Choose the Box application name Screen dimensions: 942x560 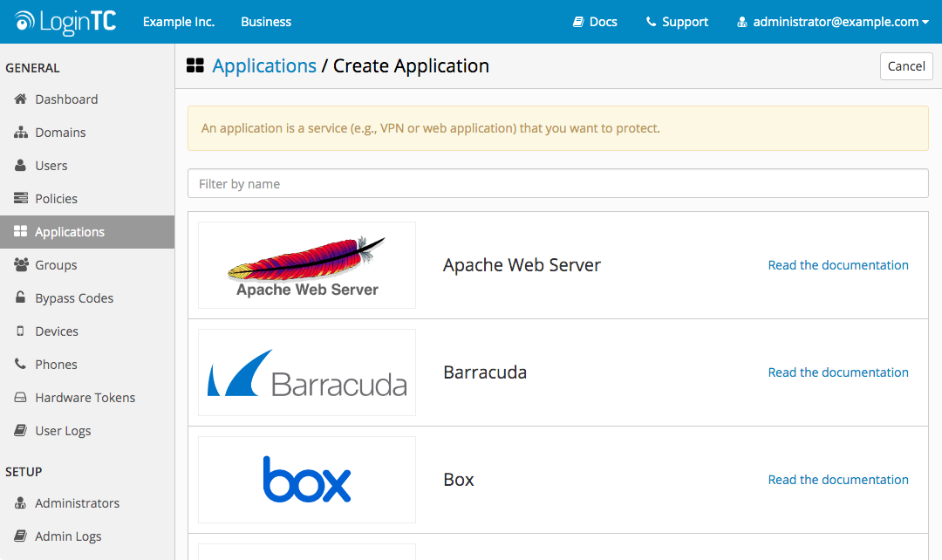tap(459, 480)
